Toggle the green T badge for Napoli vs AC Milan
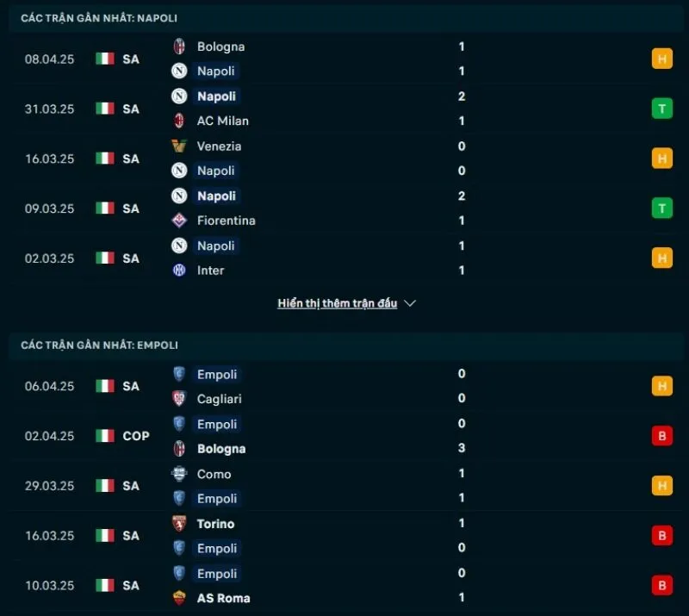 tap(661, 109)
